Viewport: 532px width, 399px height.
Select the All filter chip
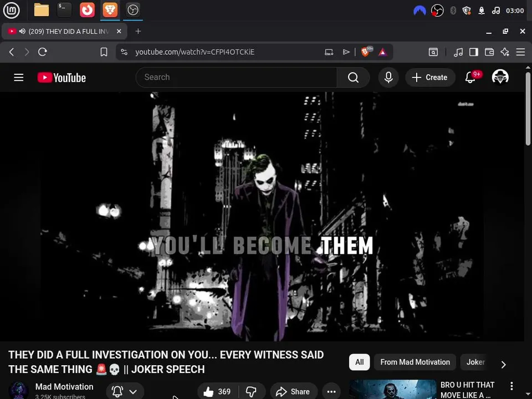coord(359,362)
